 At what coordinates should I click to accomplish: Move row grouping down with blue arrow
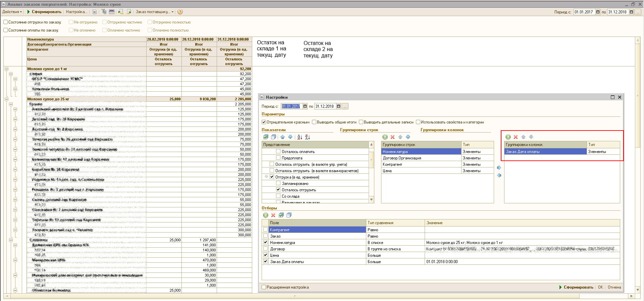point(408,137)
